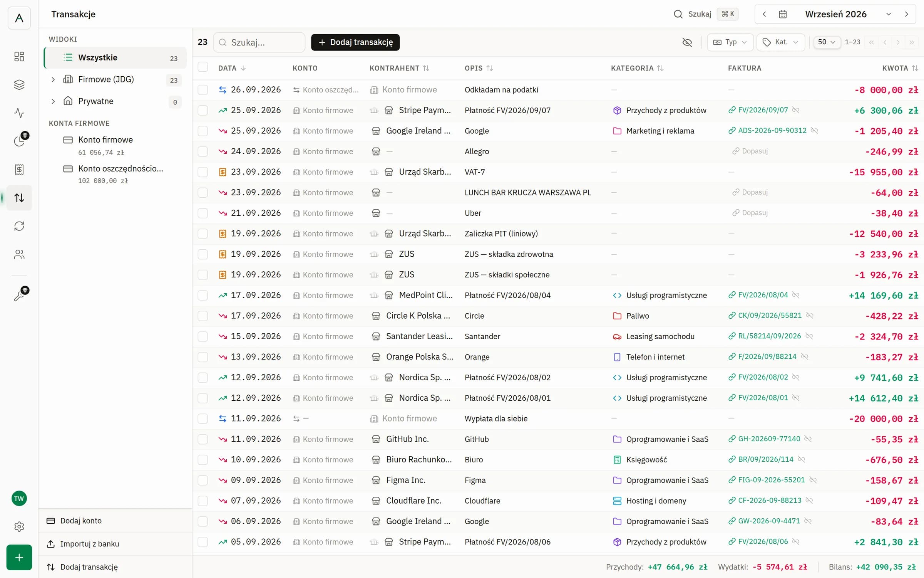Check the GitHub transaction checkbox

point(203,439)
